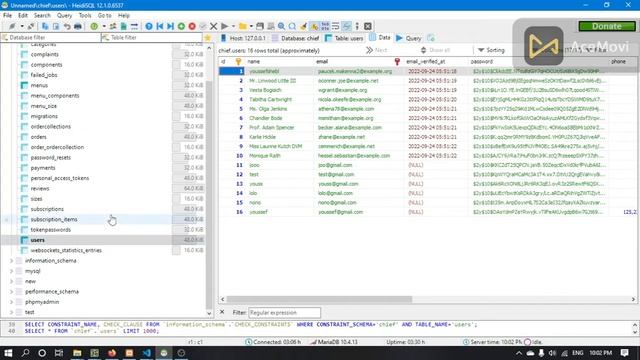
Task: Open the user manager icon
Action: [x=113, y=26]
